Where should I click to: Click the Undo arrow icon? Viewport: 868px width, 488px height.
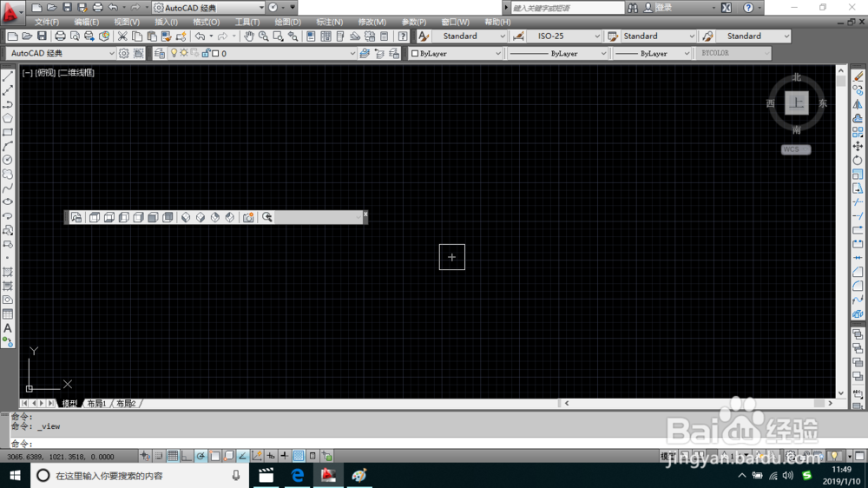point(200,36)
